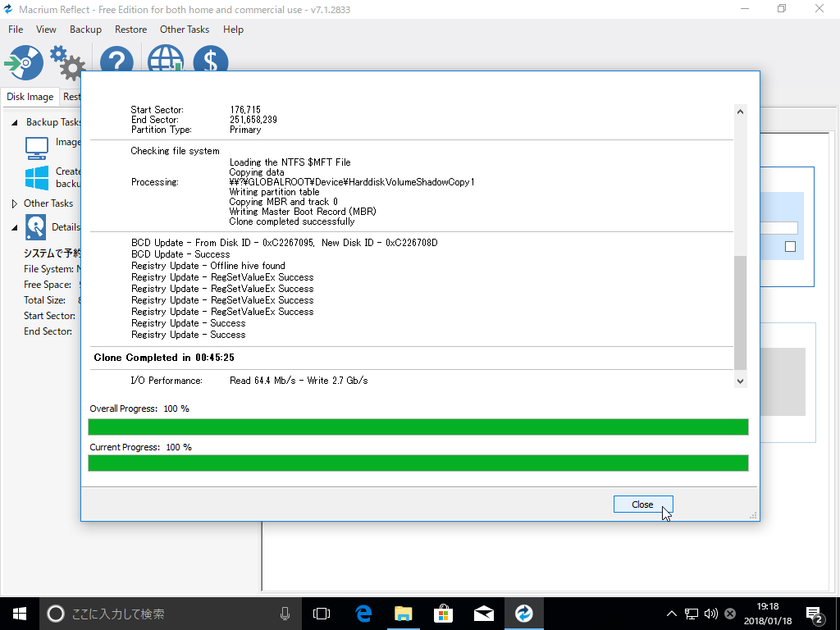This screenshot has height=630, width=840.
Task: Click the Image this computer monitor icon
Action: pyautogui.click(x=37, y=148)
